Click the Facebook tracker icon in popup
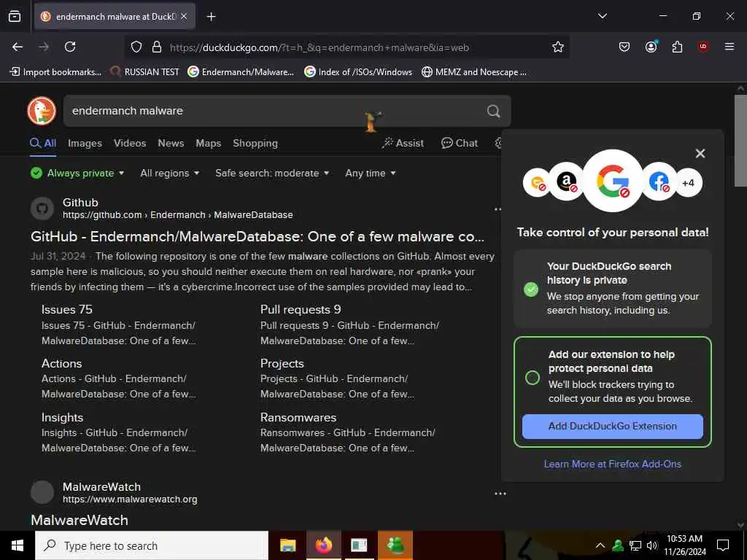This screenshot has width=747, height=560. pyautogui.click(x=659, y=182)
